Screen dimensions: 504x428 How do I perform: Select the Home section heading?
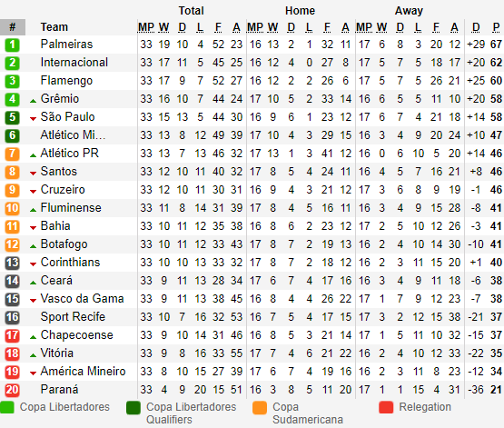click(x=300, y=11)
